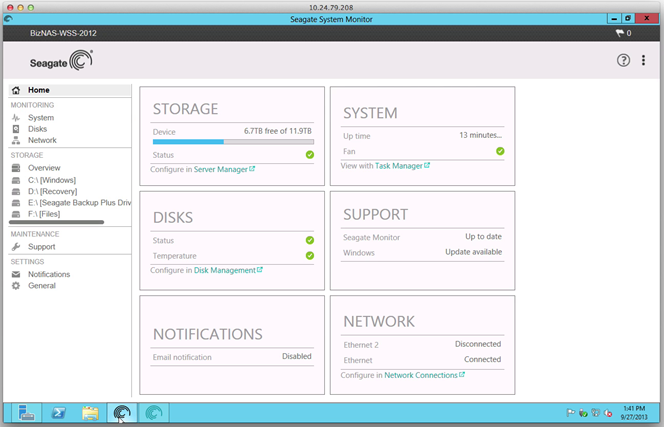Open System monitoring page
664x427 pixels.
[41, 118]
